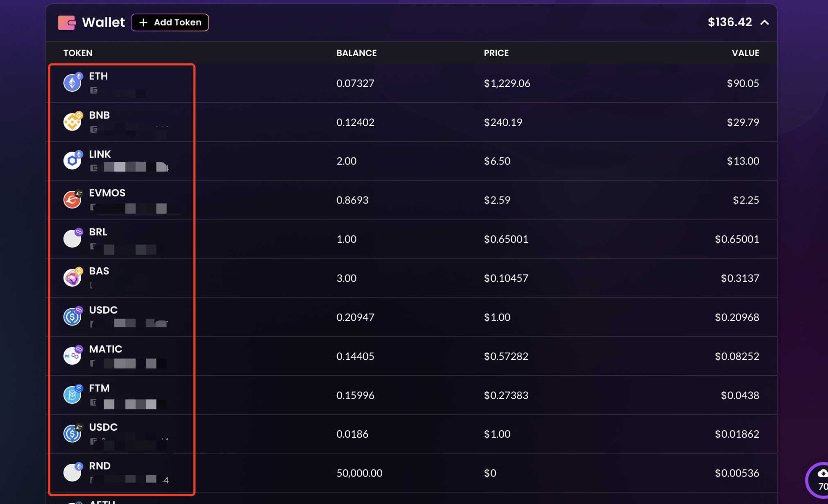The image size is (828, 504).
Task: Collapse the Wallet section chevron
Action: click(764, 23)
